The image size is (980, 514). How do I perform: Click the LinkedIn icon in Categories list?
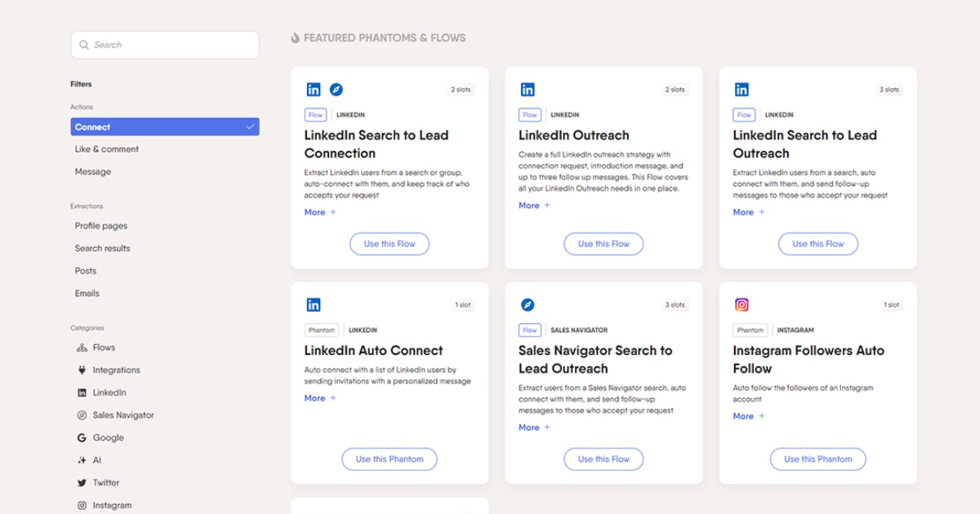(82, 392)
